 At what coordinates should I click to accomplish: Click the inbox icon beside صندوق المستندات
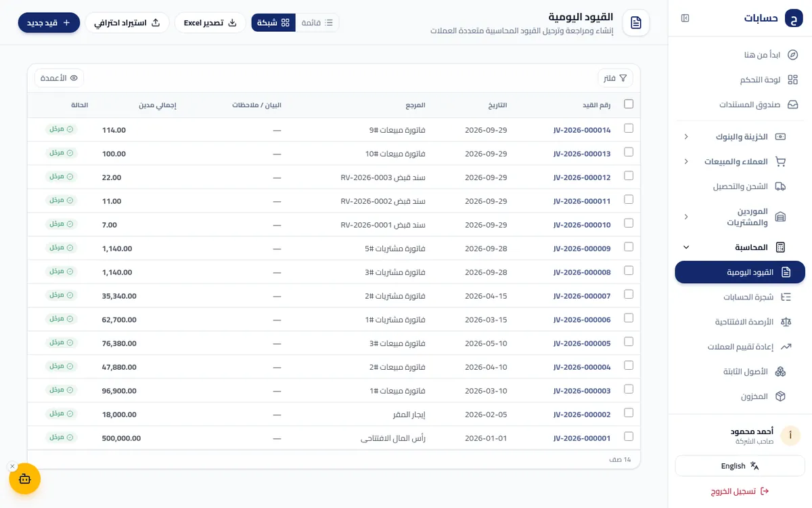click(793, 105)
